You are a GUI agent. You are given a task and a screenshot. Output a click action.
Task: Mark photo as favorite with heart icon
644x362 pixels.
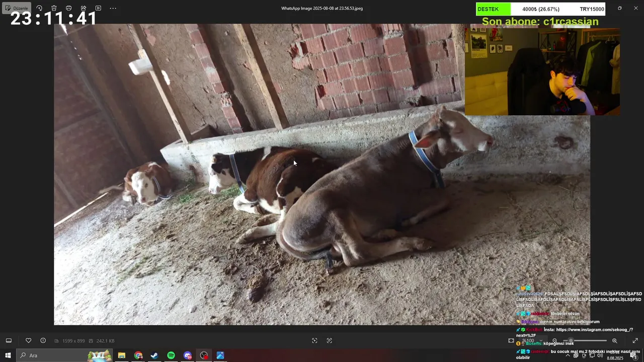28,340
